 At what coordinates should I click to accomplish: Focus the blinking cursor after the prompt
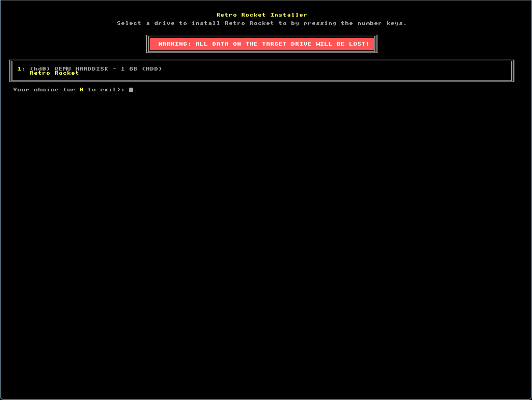pyautogui.click(x=131, y=90)
